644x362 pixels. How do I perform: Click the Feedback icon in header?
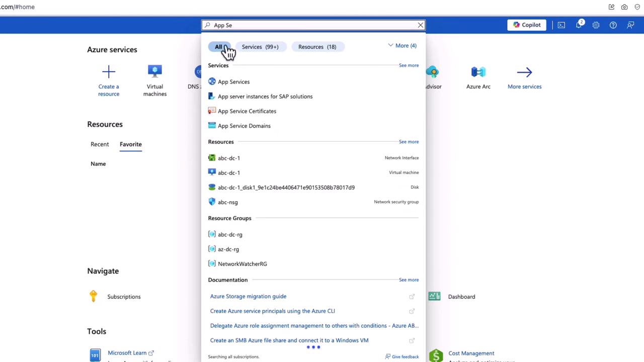(x=630, y=25)
